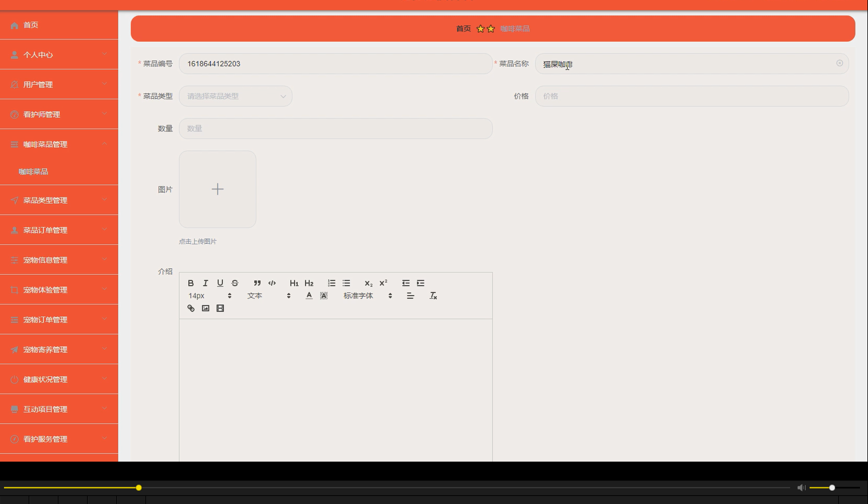
Task: Clear text formatting in the editor
Action: point(433,296)
